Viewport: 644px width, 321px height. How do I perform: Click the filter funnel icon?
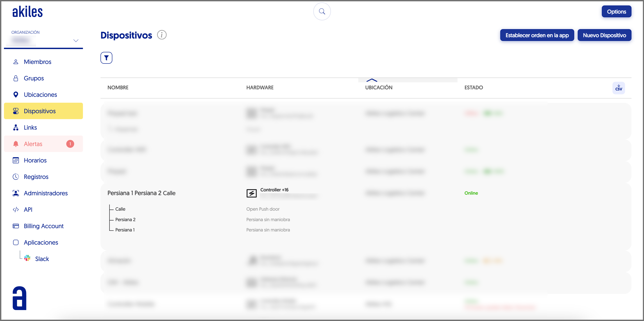click(106, 58)
